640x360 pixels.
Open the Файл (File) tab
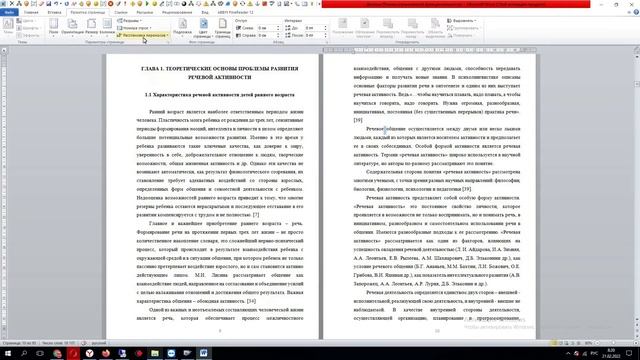9,12
